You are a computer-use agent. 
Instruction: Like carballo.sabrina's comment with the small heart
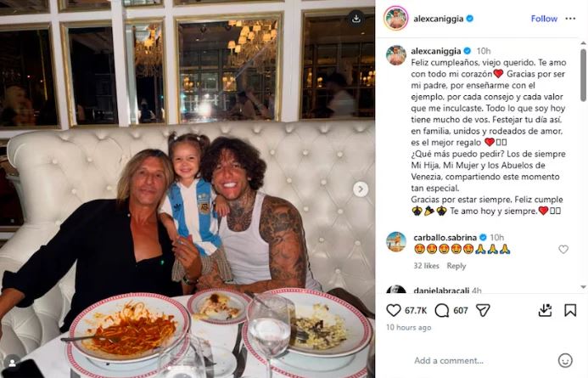[563, 249]
